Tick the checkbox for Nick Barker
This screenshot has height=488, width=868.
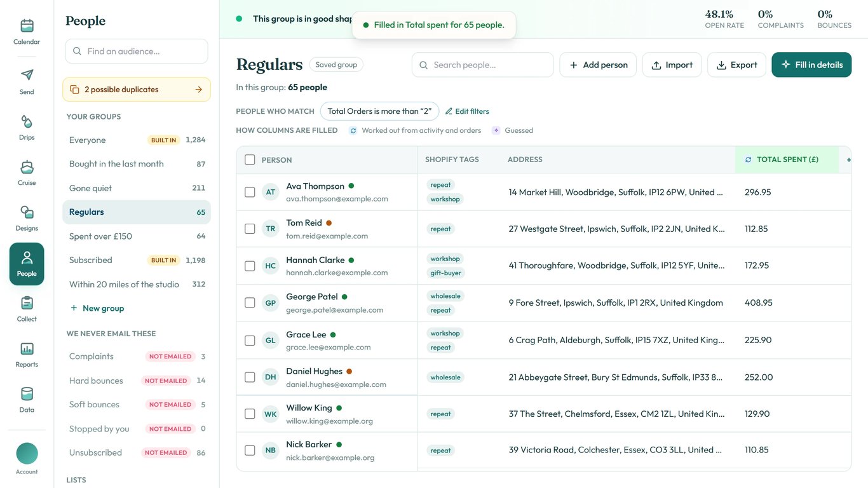tap(250, 450)
